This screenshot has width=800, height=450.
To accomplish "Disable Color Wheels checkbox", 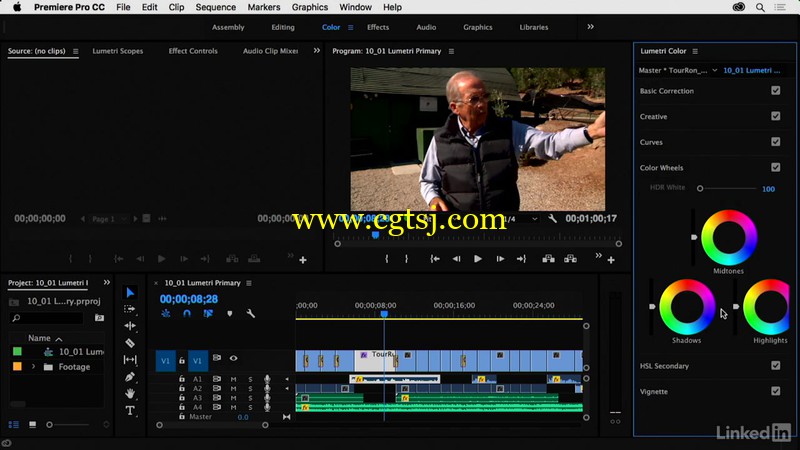I will 776,167.
